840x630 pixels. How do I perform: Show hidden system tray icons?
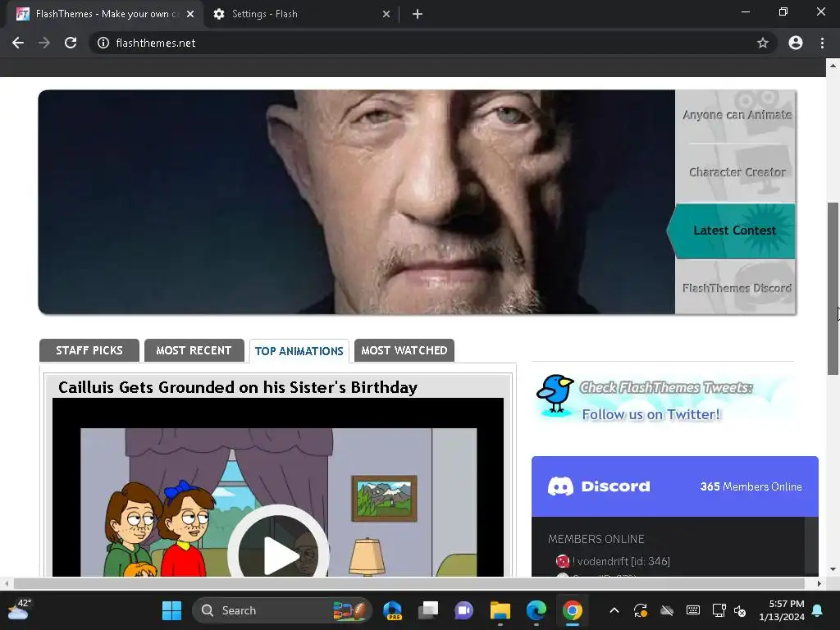614,610
